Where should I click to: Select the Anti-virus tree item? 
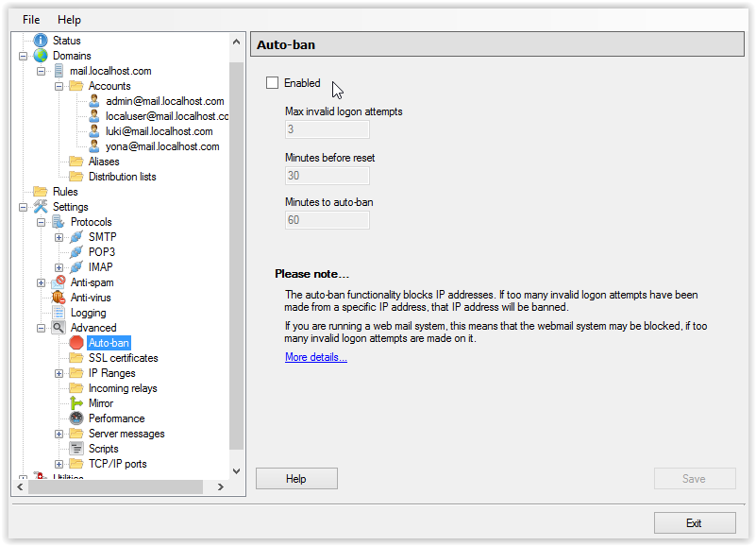tap(91, 298)
